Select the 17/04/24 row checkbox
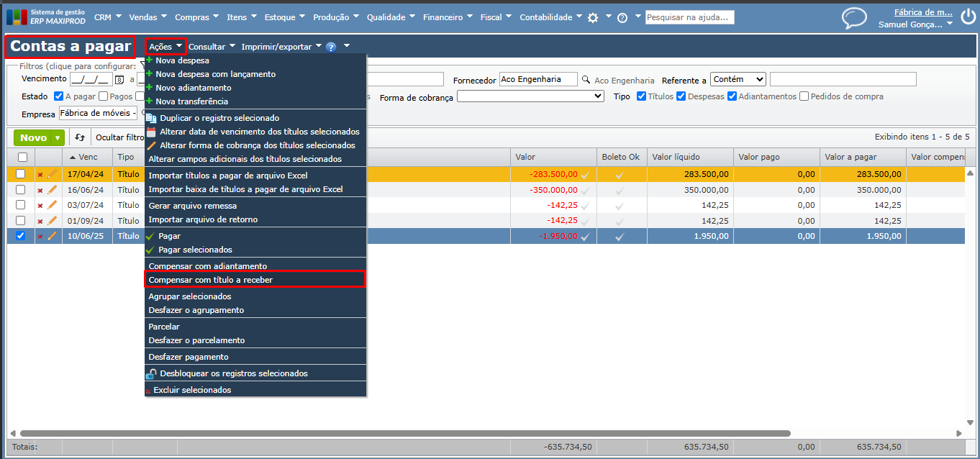This screenshot has height=459, width=980. 20,174
